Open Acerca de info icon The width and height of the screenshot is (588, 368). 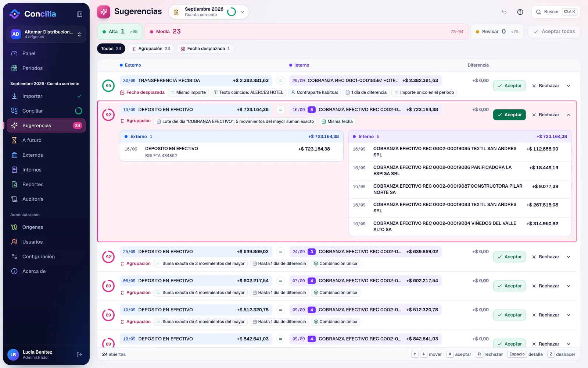[14, 271]
